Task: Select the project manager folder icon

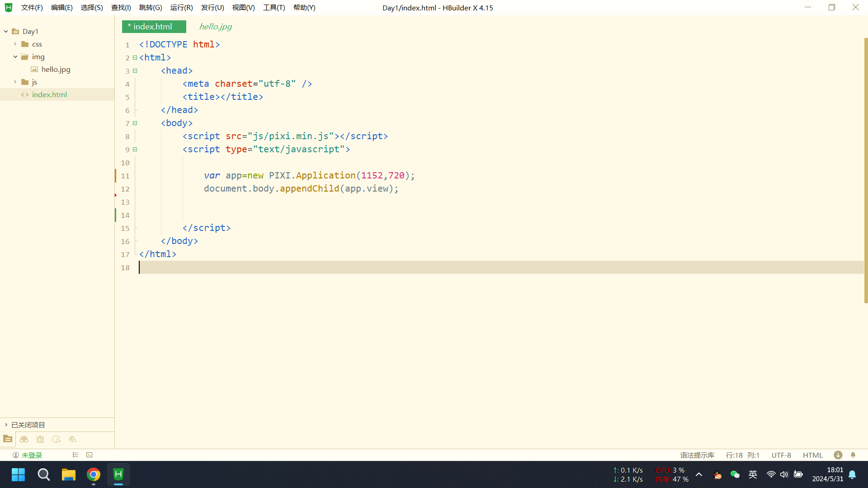Action: 8,439
